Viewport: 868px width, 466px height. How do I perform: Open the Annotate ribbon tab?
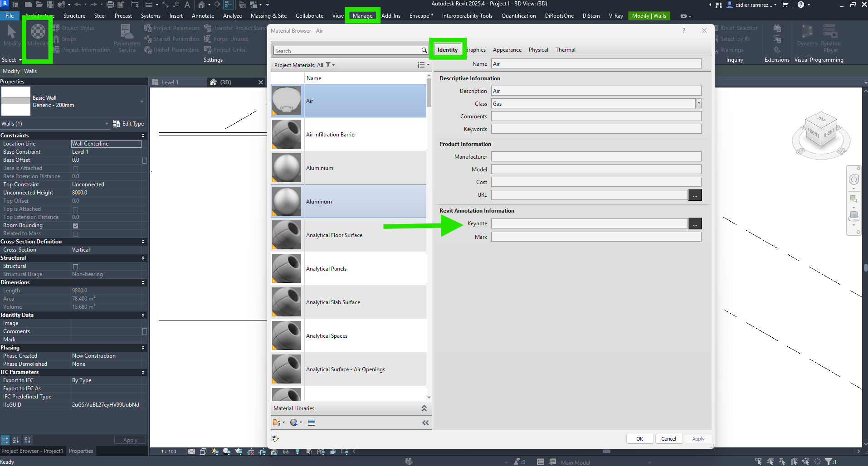click(203, 16)
